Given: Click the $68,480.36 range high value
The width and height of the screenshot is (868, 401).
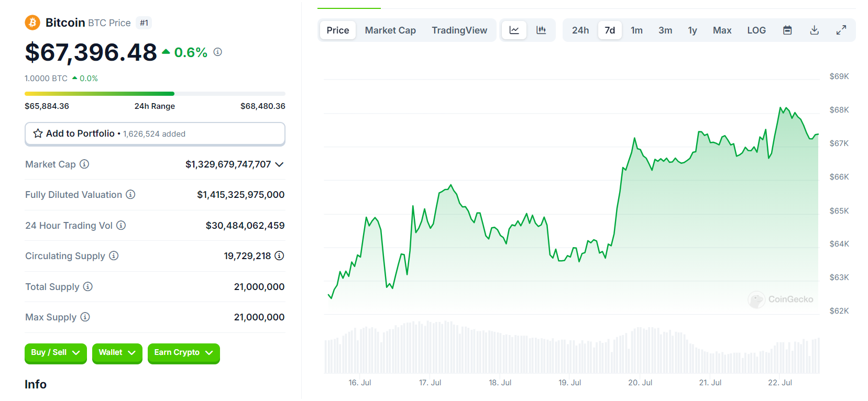Looking at the screenshot, I should click(x=263, y=106).
